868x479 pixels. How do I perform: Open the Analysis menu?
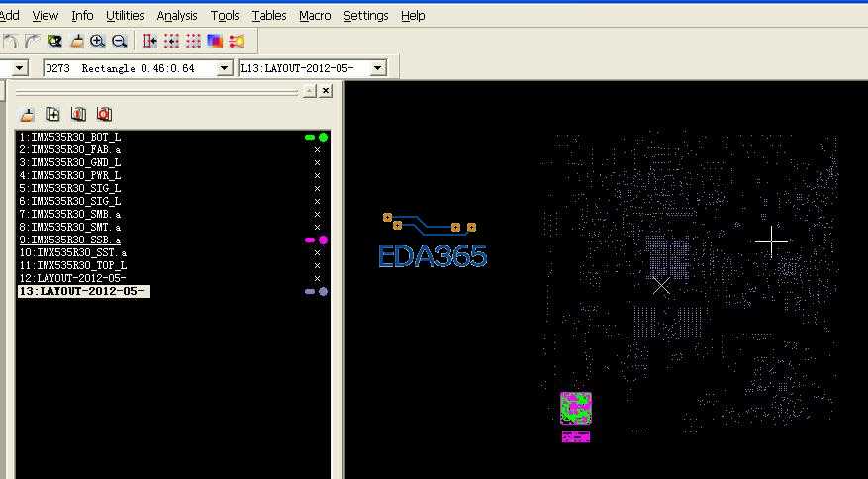(177, 16)
